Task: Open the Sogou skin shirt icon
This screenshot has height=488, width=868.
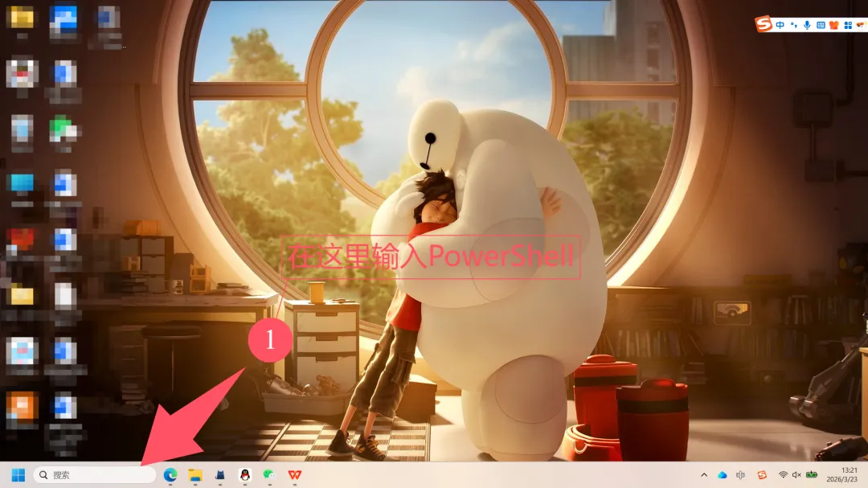Action: pyautogui.click(x=834, y=25)
